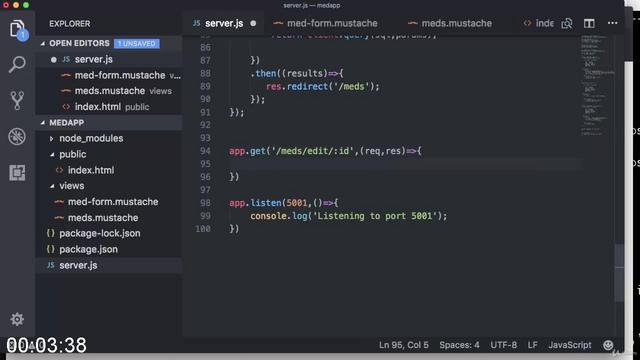Open package-lock.json in file tree
Viewport: 640px width, 360px height.
point(109,233)
